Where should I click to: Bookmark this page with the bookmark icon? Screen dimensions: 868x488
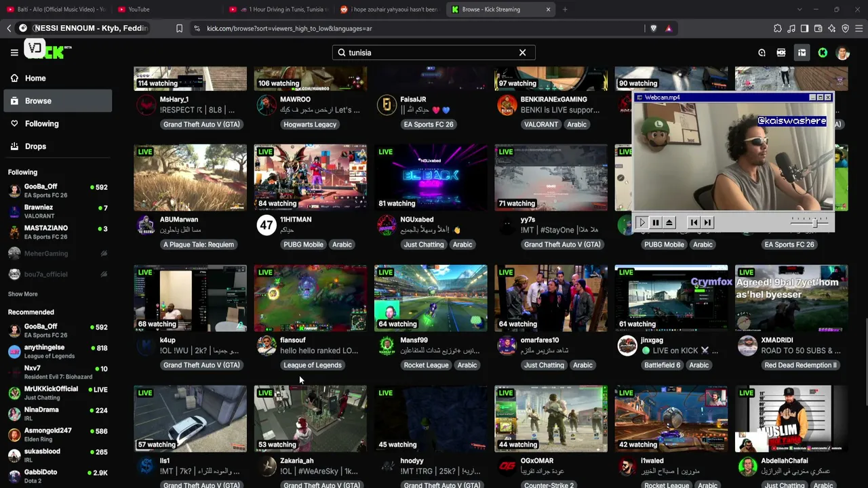pos(179,28)
